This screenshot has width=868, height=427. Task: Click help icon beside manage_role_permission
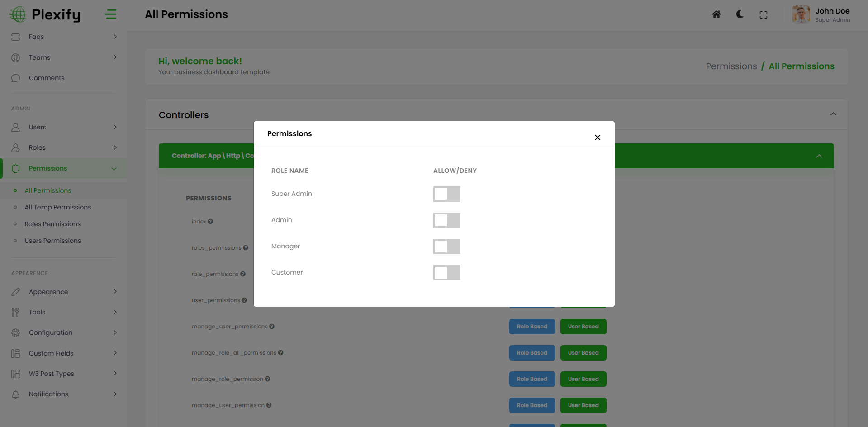(x=268, y=379)
